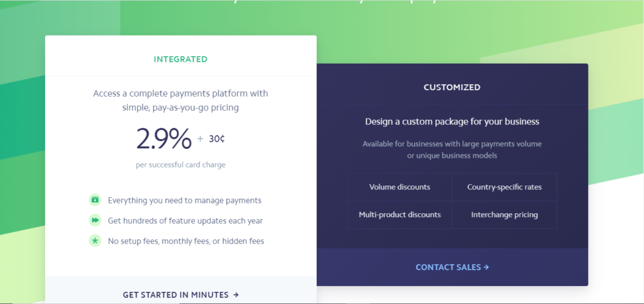Click the asterisk icon beside 'No setup fees'

coord(95,241)
